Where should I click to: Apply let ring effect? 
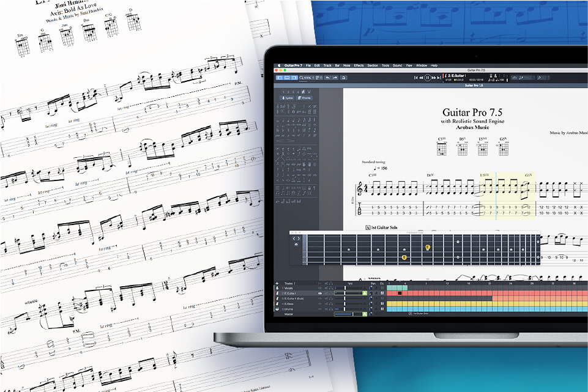303,149
